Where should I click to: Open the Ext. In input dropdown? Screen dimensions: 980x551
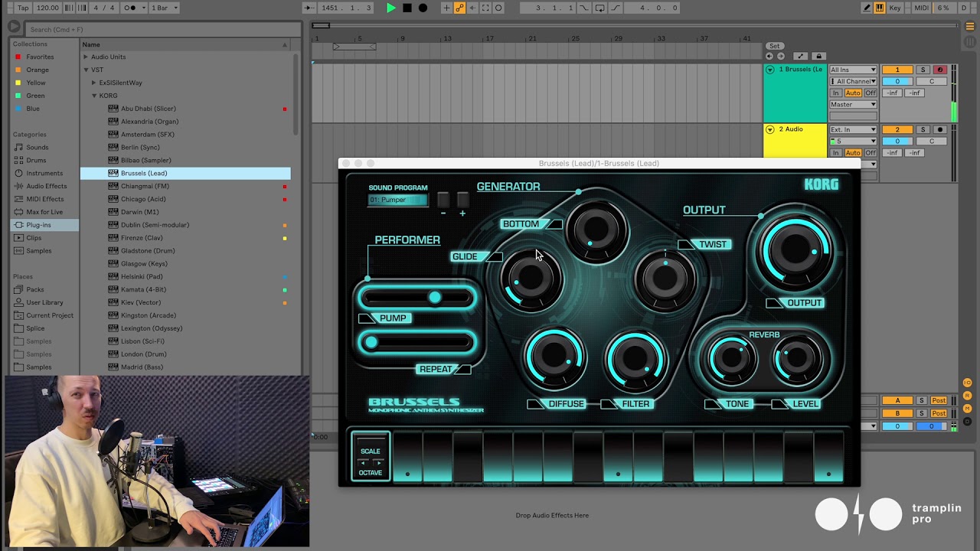coord(853,129)
